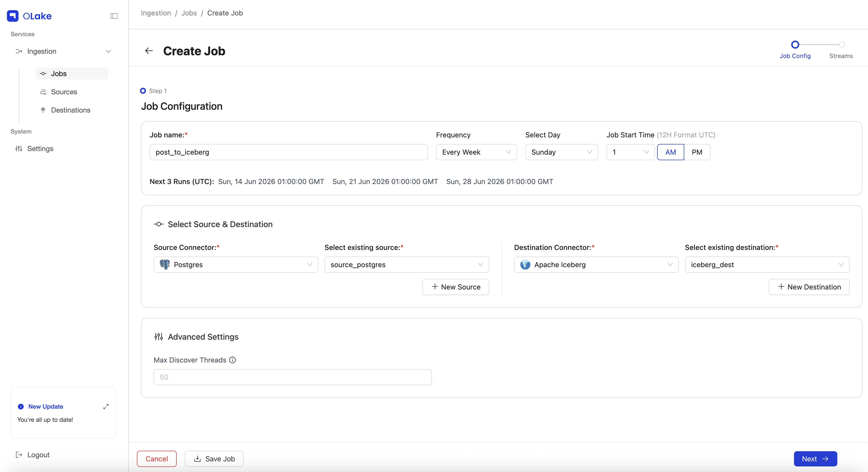Open the start hour dropdown showing 1

630,152
